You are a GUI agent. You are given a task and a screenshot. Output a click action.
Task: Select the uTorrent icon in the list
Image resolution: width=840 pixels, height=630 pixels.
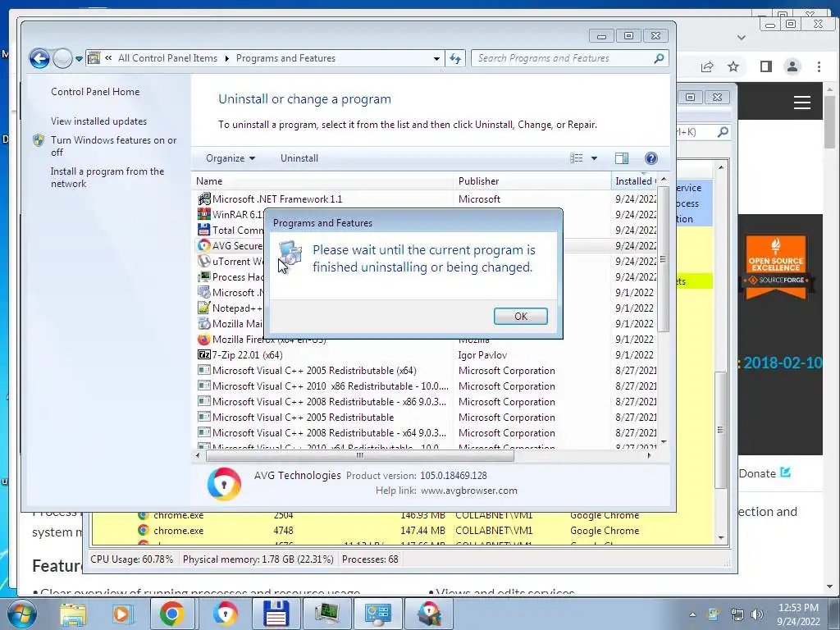203,261
